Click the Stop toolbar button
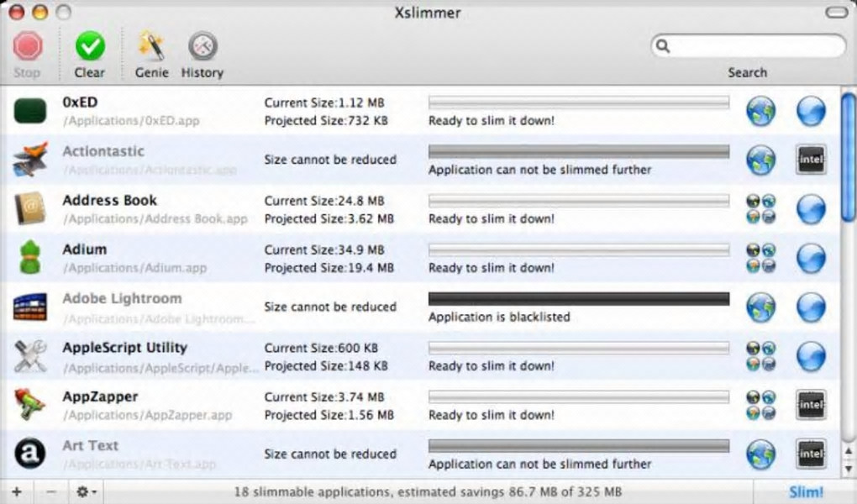This screenshot has height=504, width=857. [x=28, y=55]
